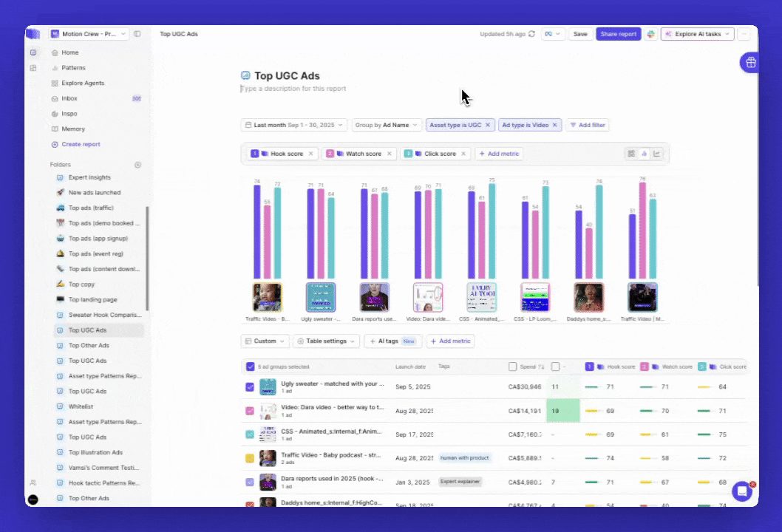Expand the Group by Ad Name dropdown
Image resolution: width=782 pixels, height=532 pixels.
[x=387, y=126]
